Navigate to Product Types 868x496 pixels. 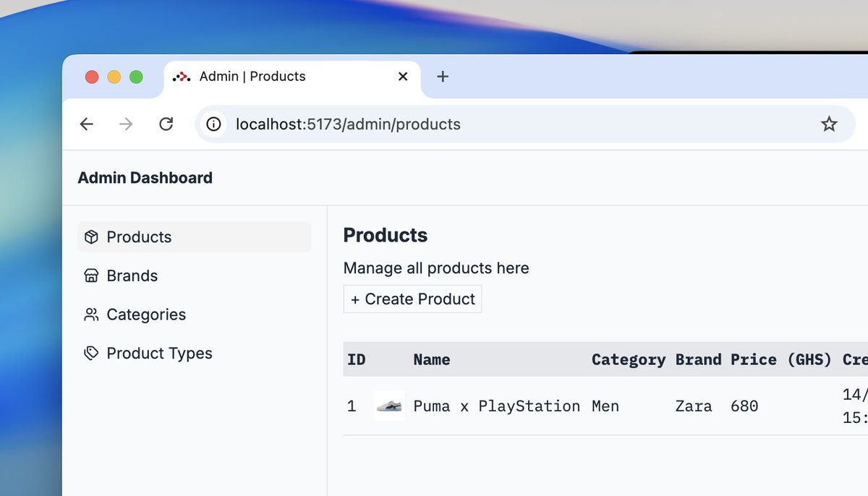click(x=194, y=354)
